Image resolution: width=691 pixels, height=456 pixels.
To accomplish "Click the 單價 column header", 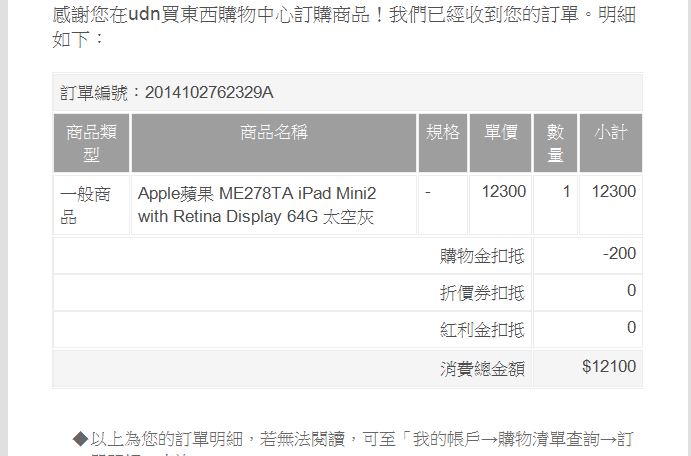I will coord(500,143).
